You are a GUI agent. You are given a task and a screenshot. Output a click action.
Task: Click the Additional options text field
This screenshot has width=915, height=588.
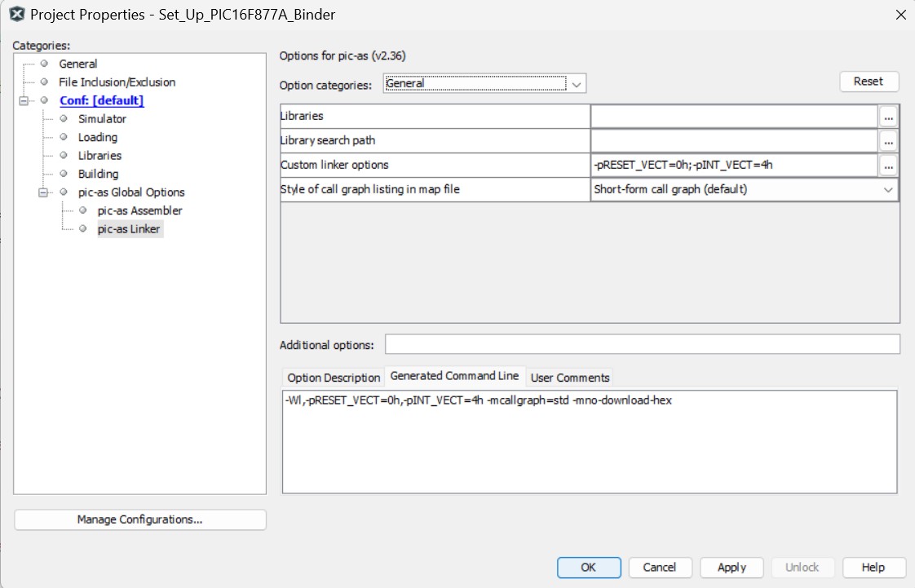642,344
